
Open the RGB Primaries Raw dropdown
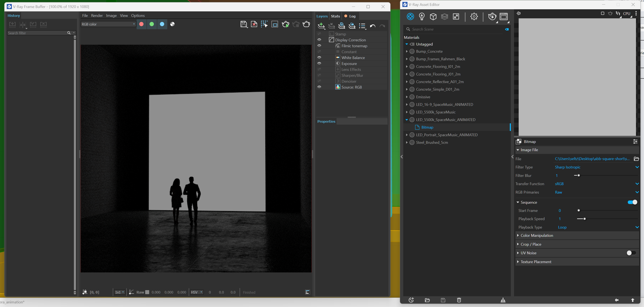[597, 192]
